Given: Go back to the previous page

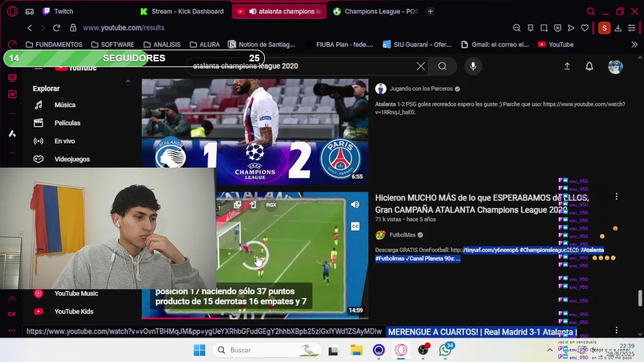Looking at the screenshot, I should (x=30, y=28).
